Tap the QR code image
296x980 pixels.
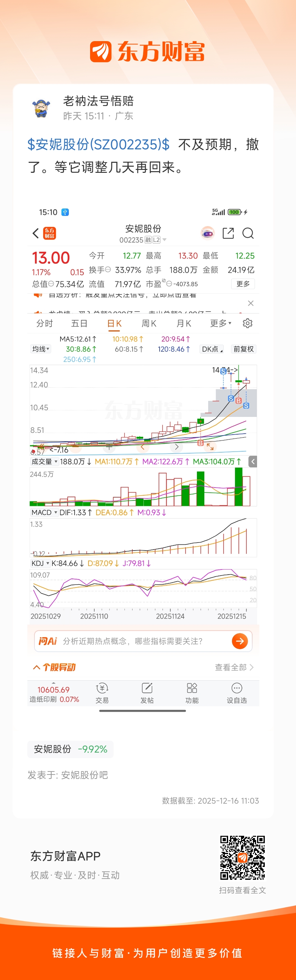243,858
